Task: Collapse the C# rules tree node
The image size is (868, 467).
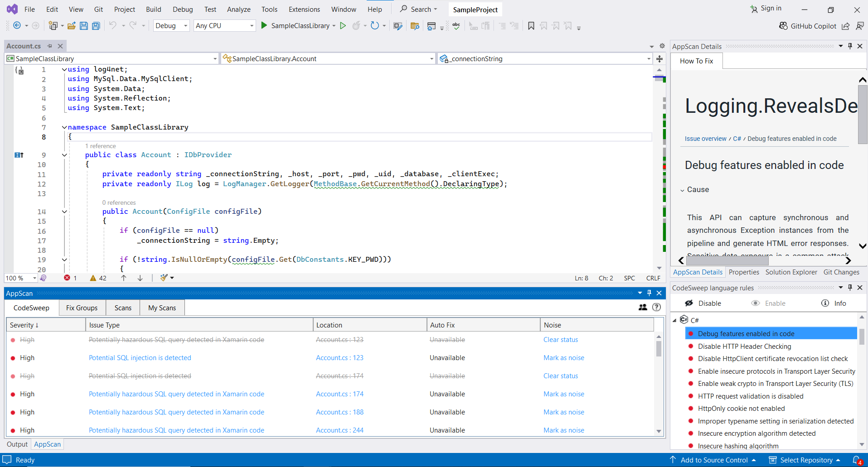Action: click(674, 320)
